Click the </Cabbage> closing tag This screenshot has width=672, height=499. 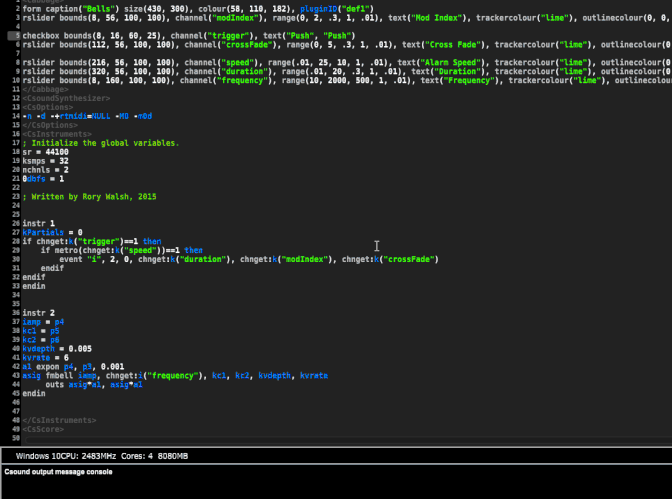pos(45,89)
